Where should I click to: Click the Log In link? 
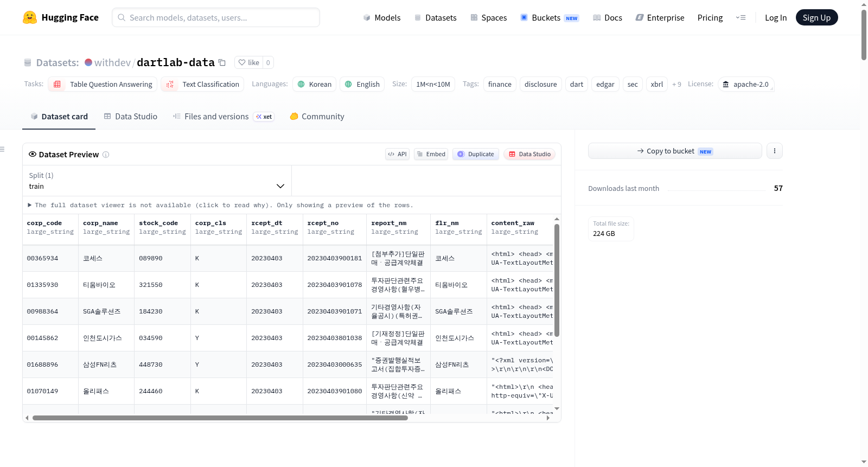pyautogui.click(x=776, y=17)
